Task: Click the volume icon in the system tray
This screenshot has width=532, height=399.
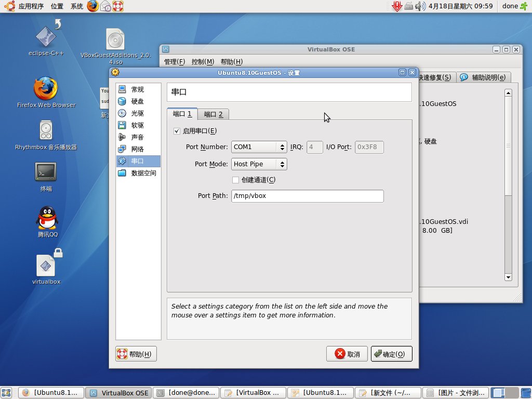Action: point(419,6)
